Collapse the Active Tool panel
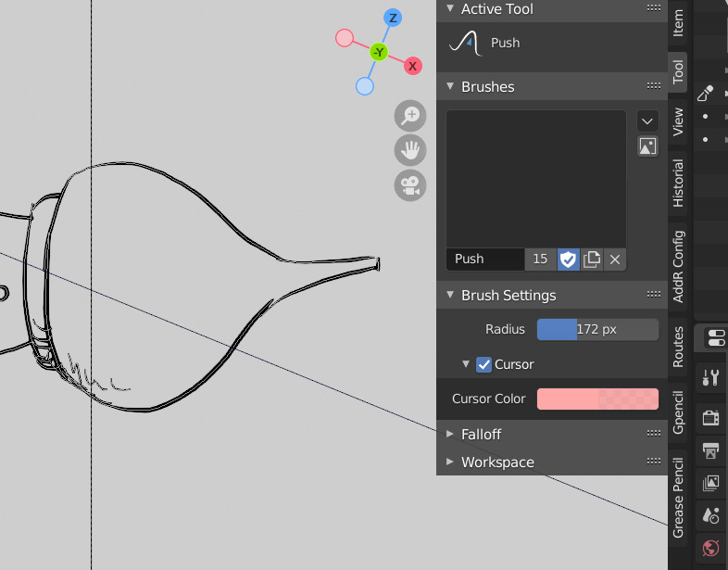Image resolution: width=728 pixels, height=570 pixels. [x=450, y=8]
